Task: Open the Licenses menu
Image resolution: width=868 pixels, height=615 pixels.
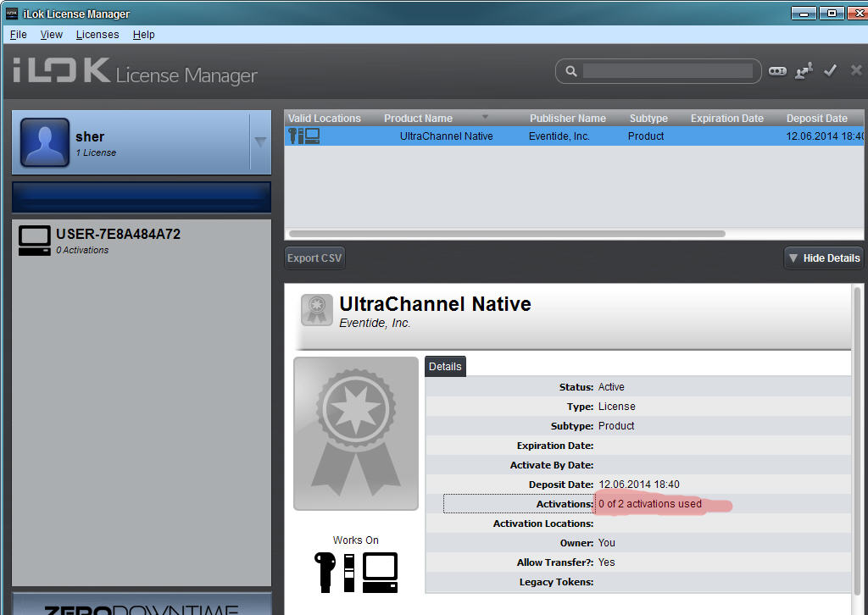Action: click(97, 35)
